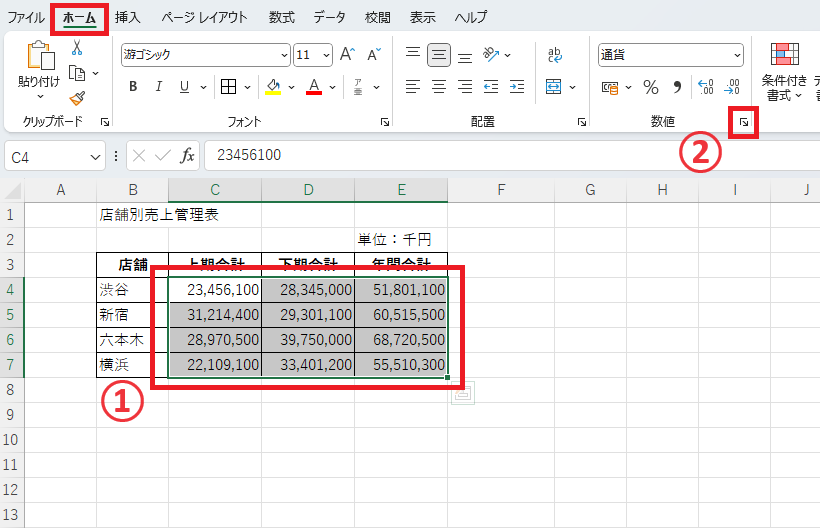Open the 数値 group dialog launcher

pos(743,122)
